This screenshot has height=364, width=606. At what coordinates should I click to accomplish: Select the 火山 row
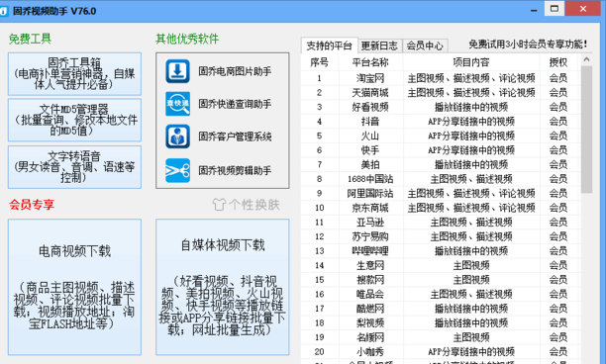tap(441, 136)
